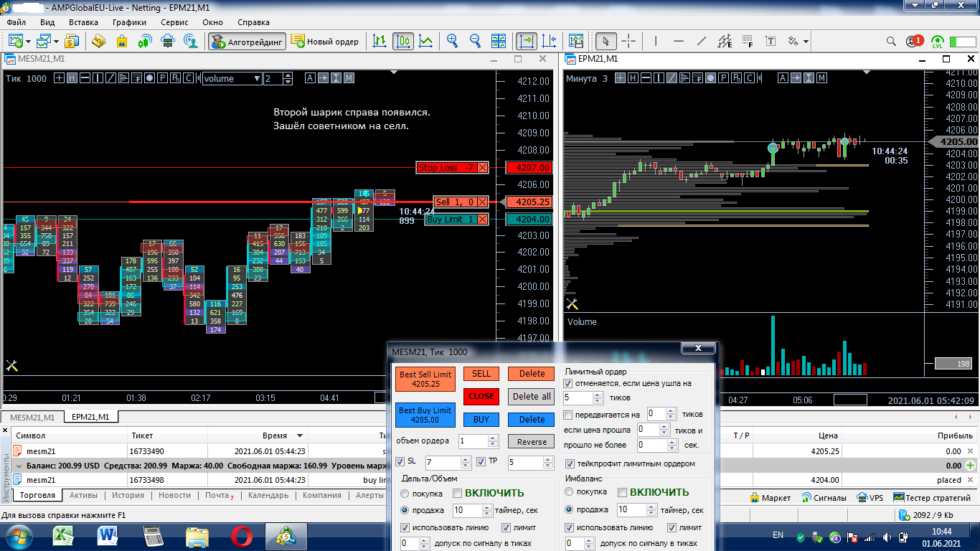Switch chart to bar chart type
Image resolution: width=980 pixels, height=551 pixels.
click(x=380, y=42)
